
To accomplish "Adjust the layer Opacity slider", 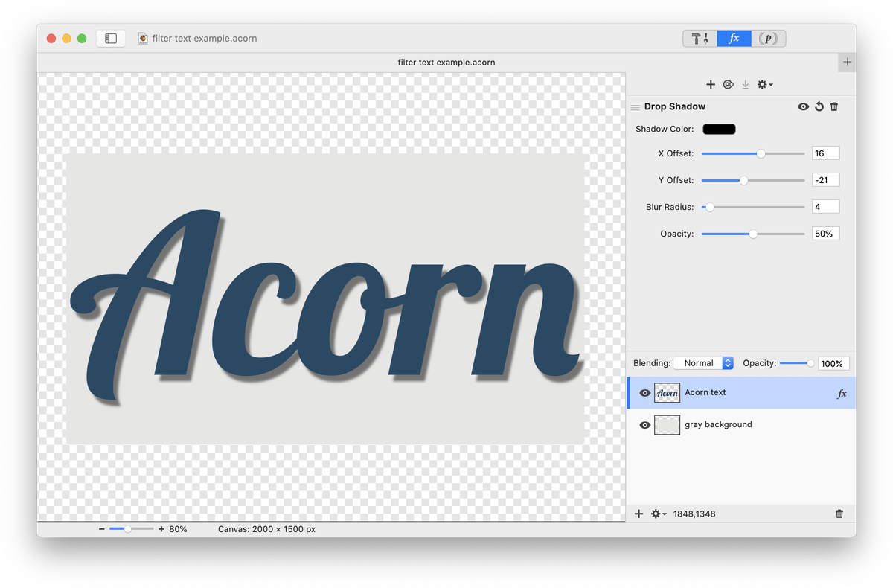I will click(x=797, y=363).
